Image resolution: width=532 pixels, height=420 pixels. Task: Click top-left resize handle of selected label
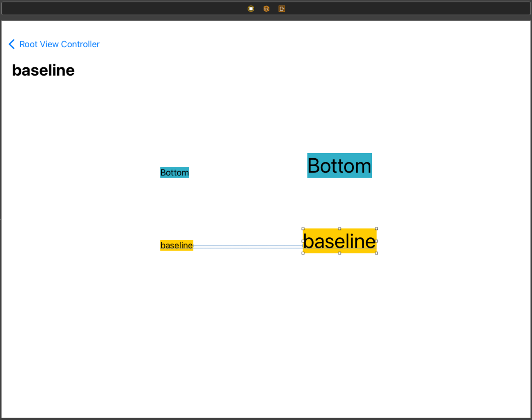(303, 229)
